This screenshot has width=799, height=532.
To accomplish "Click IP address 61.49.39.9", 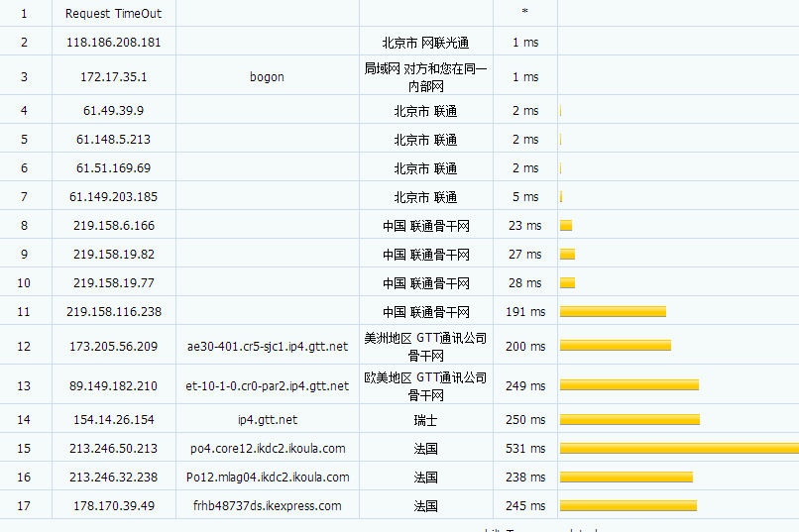I will (113, 111).
